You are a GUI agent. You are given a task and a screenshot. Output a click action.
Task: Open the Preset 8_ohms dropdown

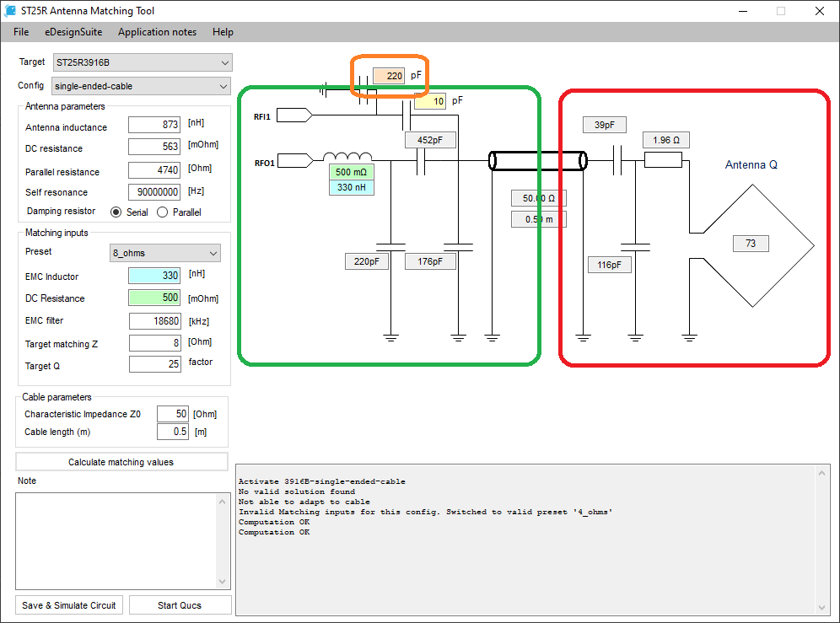coord(165,253)
